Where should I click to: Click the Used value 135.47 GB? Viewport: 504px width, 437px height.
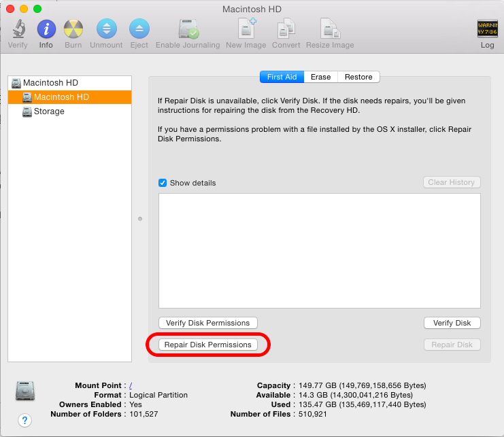pyautogui.click(x=363, y=404)
